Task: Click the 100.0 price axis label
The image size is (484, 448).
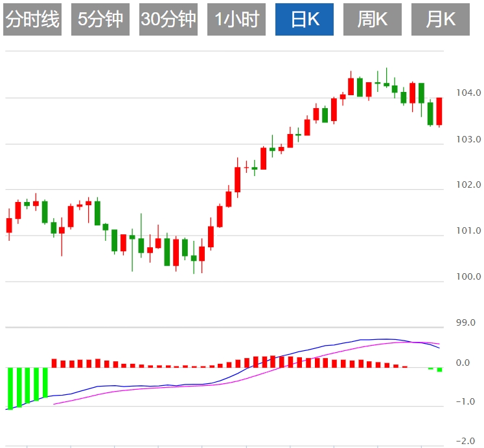Action: point(468,277)
